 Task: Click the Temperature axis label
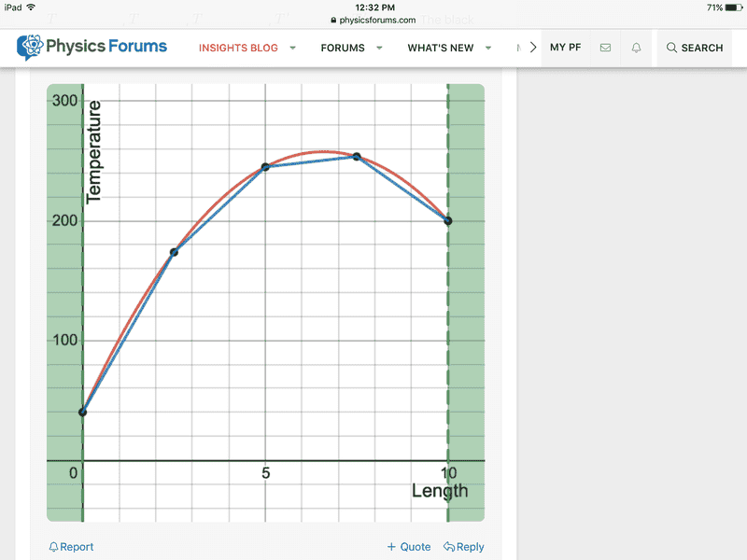tap(94, 152)
